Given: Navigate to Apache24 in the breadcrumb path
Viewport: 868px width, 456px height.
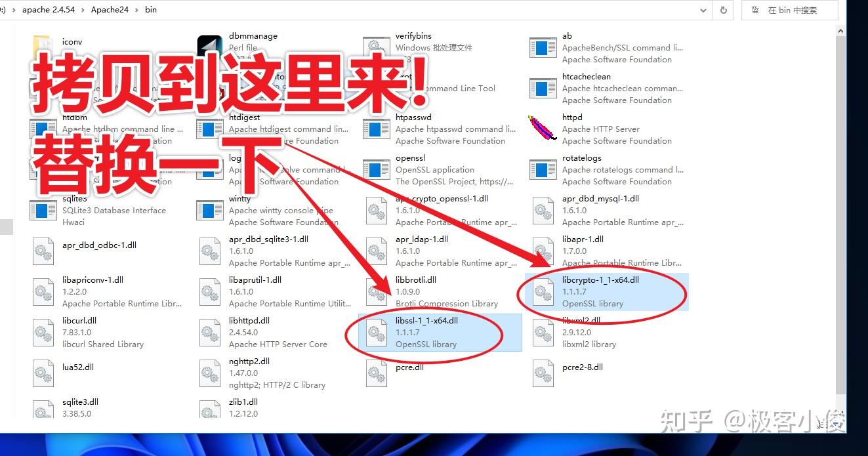Looking at the screenshot, I should pos(111,10).
